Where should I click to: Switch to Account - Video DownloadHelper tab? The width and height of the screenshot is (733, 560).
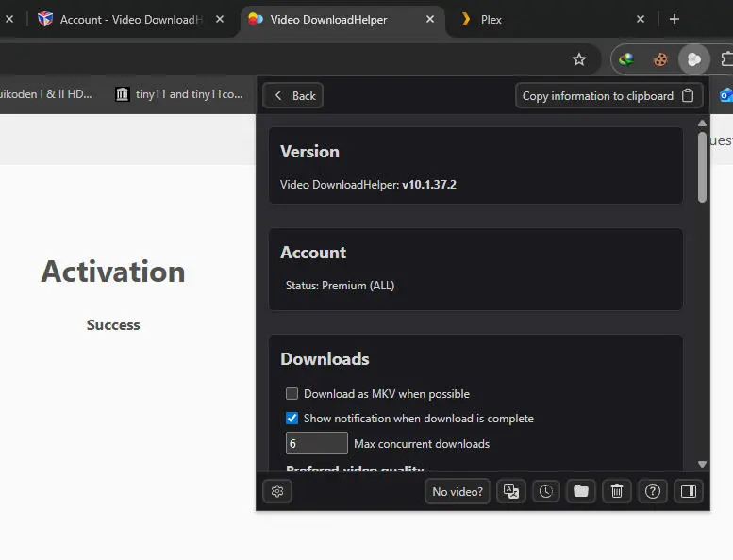point(130,20)
